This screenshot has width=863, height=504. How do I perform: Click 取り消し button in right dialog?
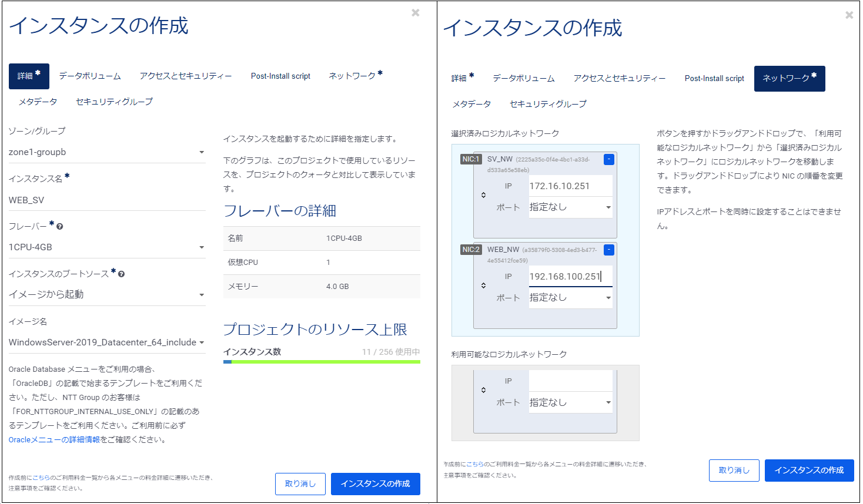coord(734,471)
